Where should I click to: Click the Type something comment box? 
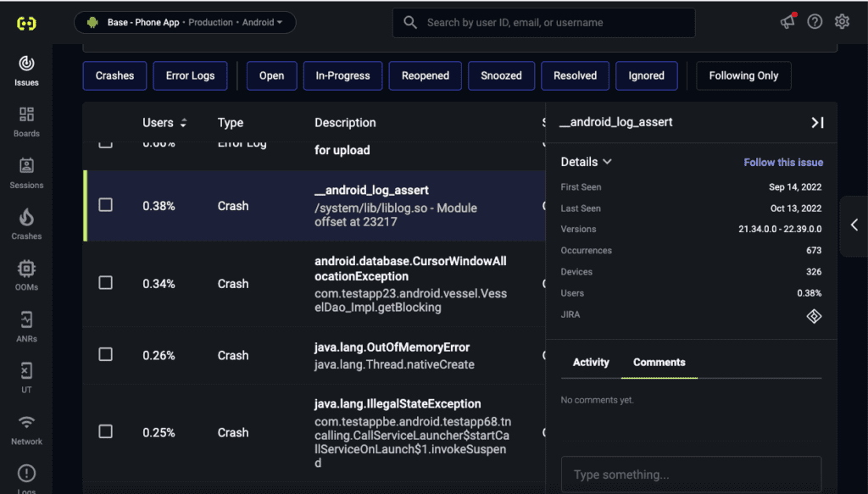tap(691, 474)
